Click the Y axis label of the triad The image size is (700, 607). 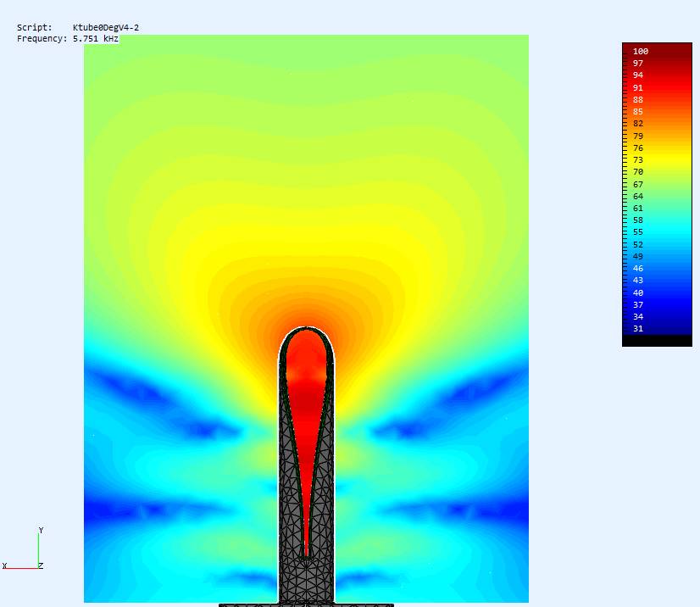(x=41, y=530)
